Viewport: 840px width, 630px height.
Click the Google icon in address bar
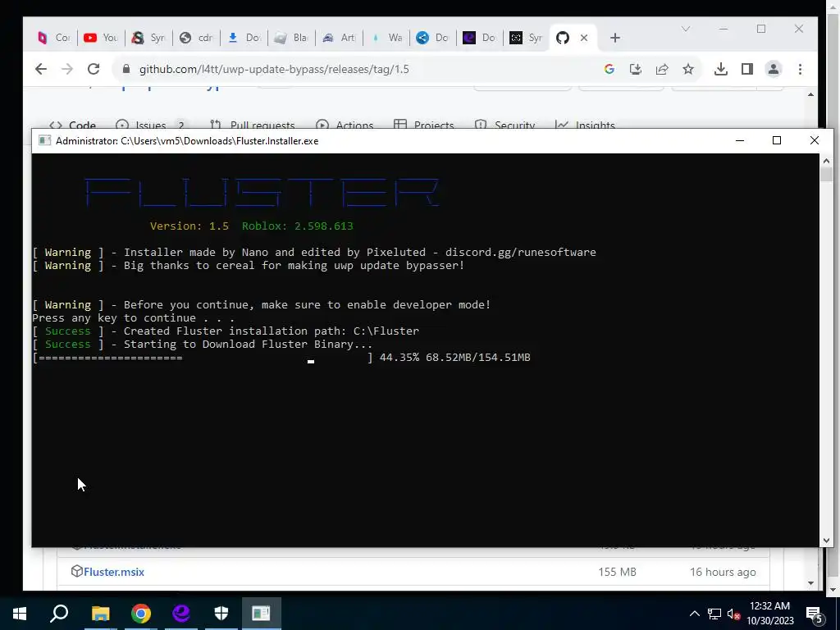click(609, 69)
